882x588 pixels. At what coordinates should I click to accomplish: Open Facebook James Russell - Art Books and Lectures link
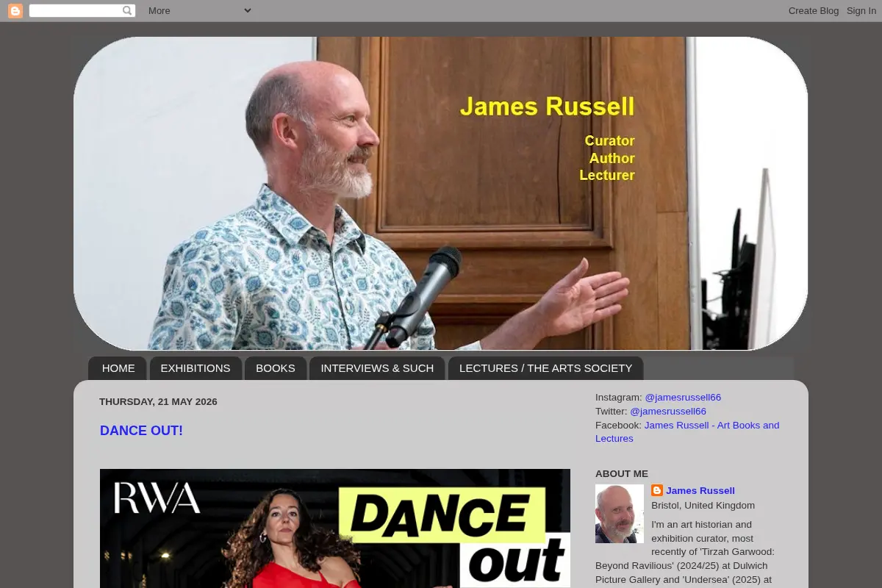tap(687, 432)
